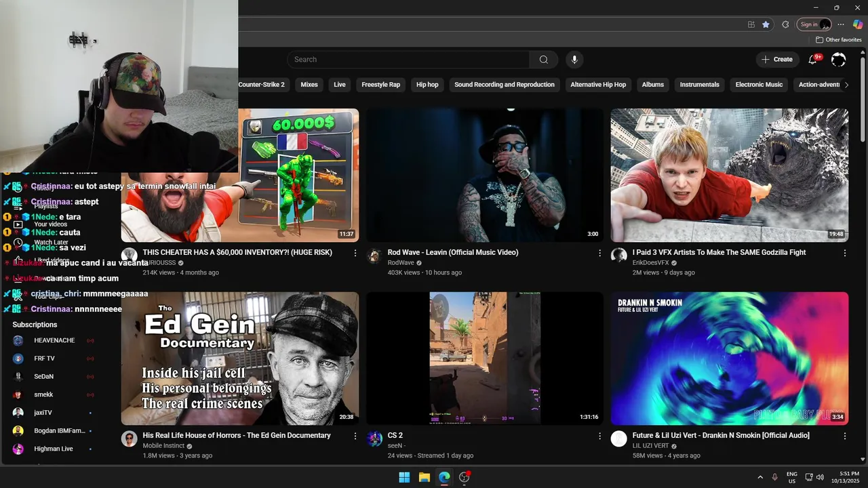Open the Ed Gein Documentary thumbnail
Screen dimensions: 868x488
[240, 359]
